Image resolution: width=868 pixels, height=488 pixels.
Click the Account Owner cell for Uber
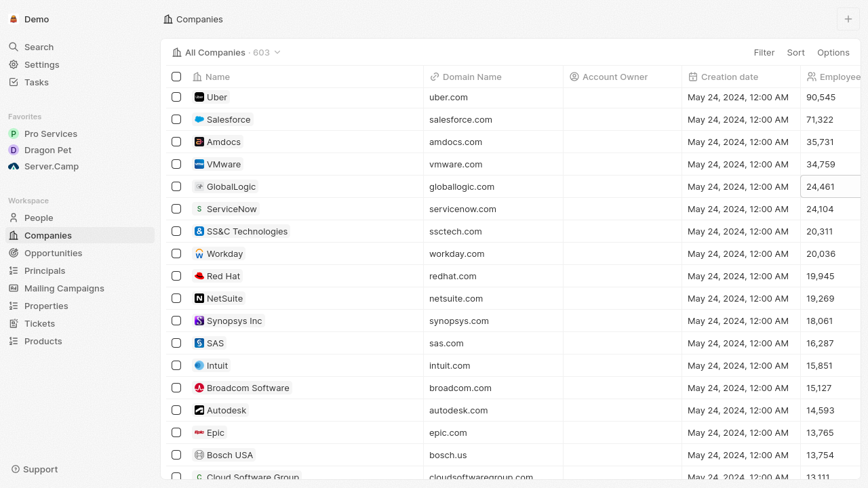pyautogui.click(x=623, y=97)
